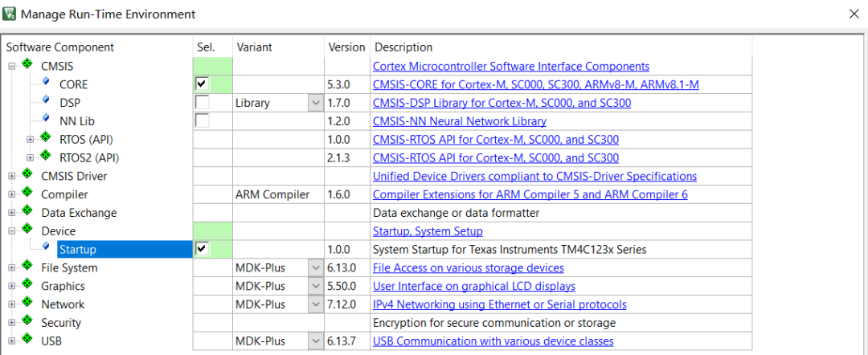Click the Device green diamond icon
This screenshot has height=355, width=868.
click(x=27, y=231)
